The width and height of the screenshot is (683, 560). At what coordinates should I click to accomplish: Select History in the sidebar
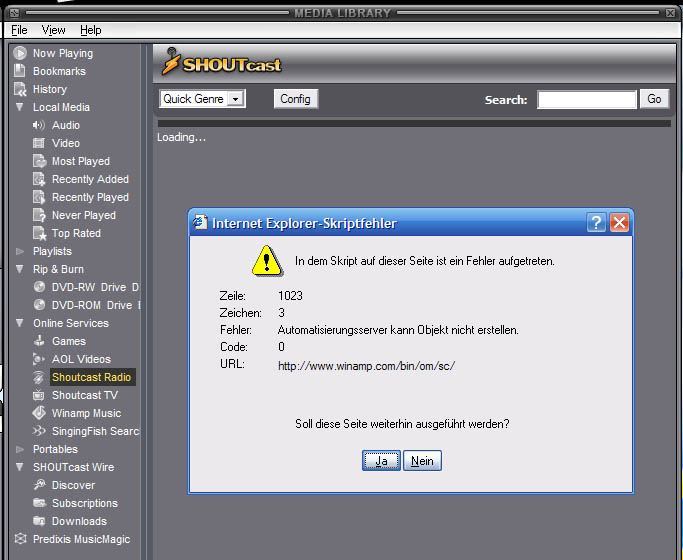pyautogui.click(x=50, y=89)
